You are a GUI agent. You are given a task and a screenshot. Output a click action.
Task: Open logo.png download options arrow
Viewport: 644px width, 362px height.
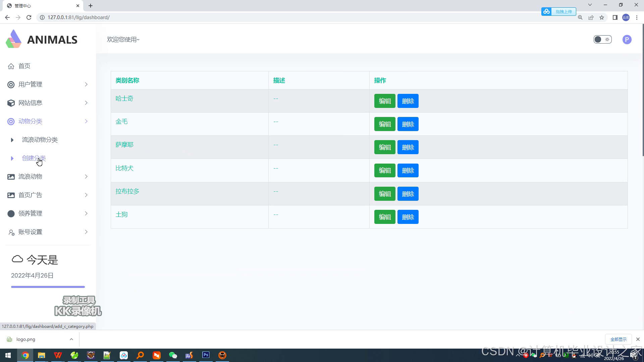click(71, 339)
